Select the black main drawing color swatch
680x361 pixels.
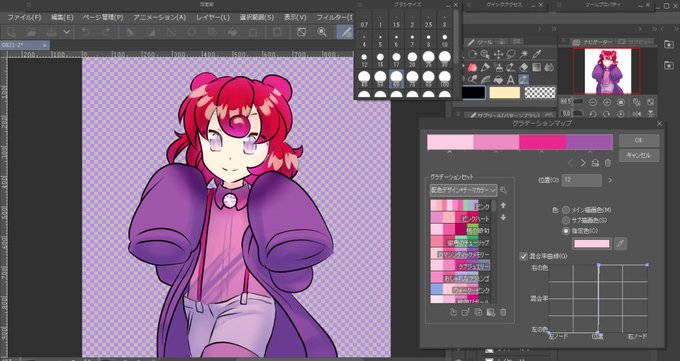[x=474, y=92]
